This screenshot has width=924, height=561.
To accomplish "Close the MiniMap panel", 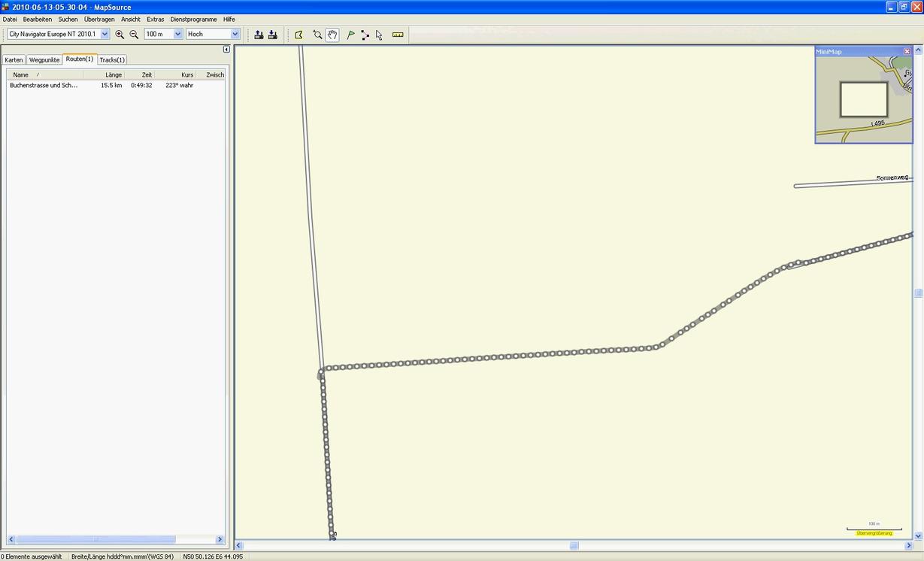I will click(x=907, y=51).
